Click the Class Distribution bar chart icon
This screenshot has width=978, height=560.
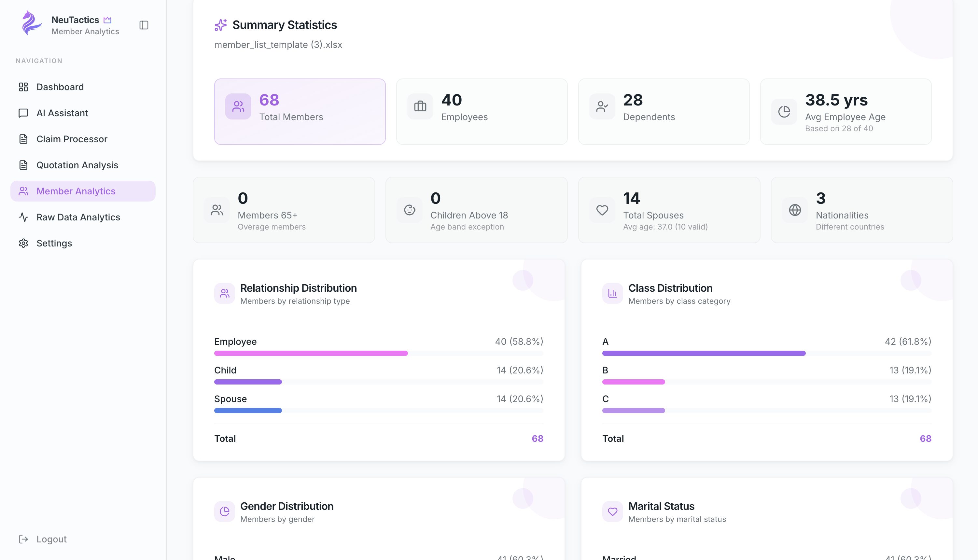612,293
